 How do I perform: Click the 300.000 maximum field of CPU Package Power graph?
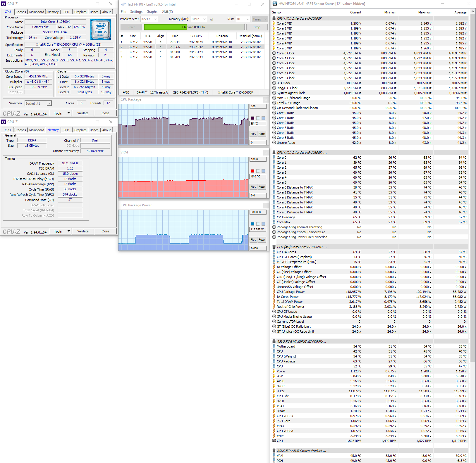257,212
